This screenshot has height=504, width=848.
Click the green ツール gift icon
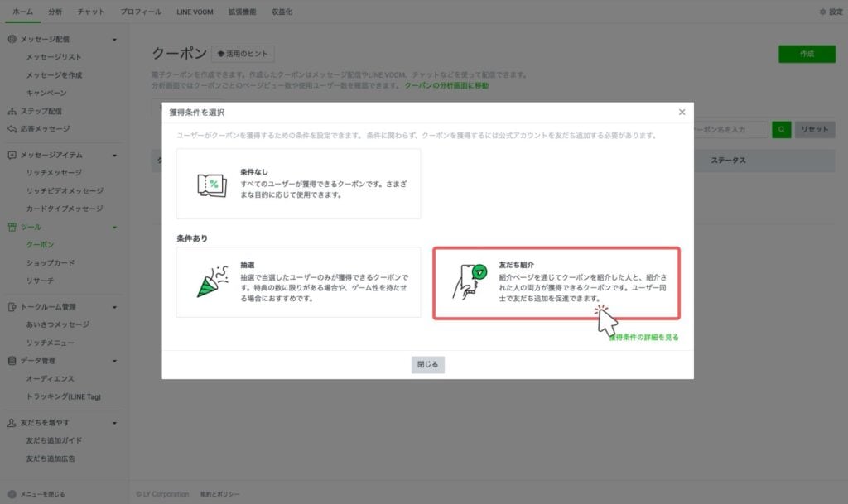click(12, 227)
